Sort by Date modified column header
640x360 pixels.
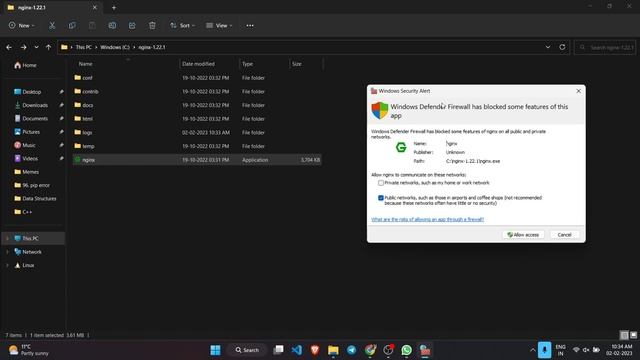pyautogui.click(x=198, y=64)
